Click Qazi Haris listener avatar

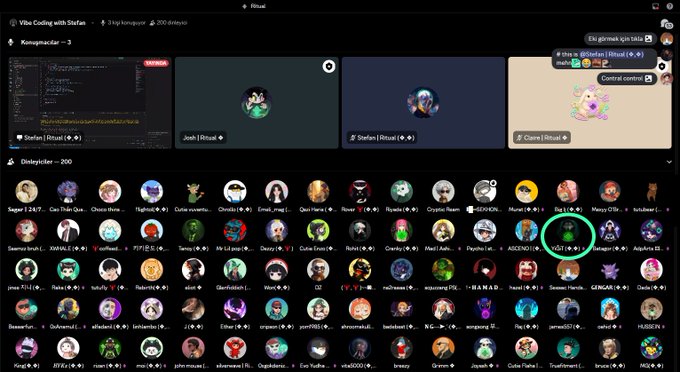tap(318, 192)
